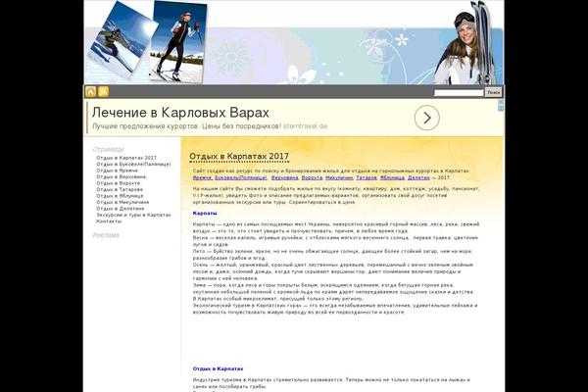Open the RSS feed icon

pyautogui.click(x=104, y=92)
